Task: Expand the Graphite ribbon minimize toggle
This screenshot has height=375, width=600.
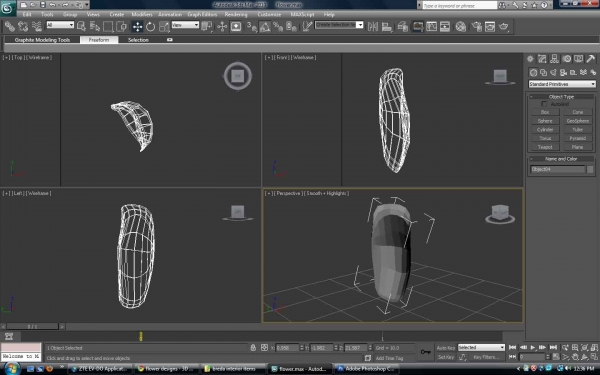Action: click(170, 39)
